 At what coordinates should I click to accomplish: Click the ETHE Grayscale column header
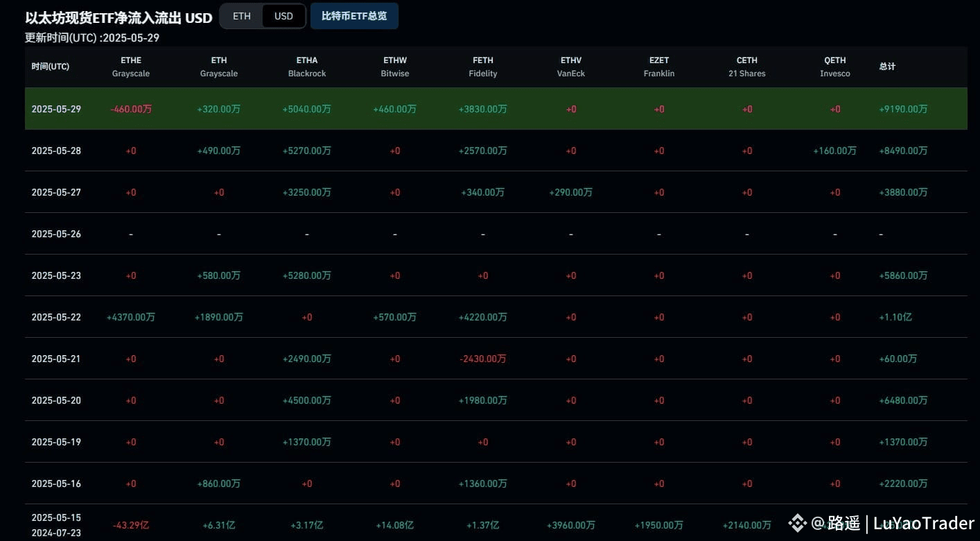pyautogui.click(x=131, y=67)
